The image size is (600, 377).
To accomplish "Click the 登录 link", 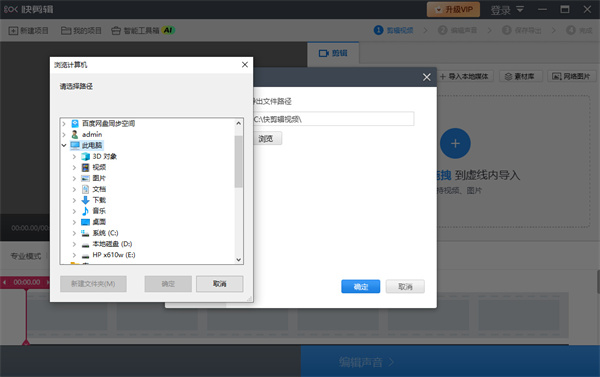I will pyautogui.click(x=501, y=10).
